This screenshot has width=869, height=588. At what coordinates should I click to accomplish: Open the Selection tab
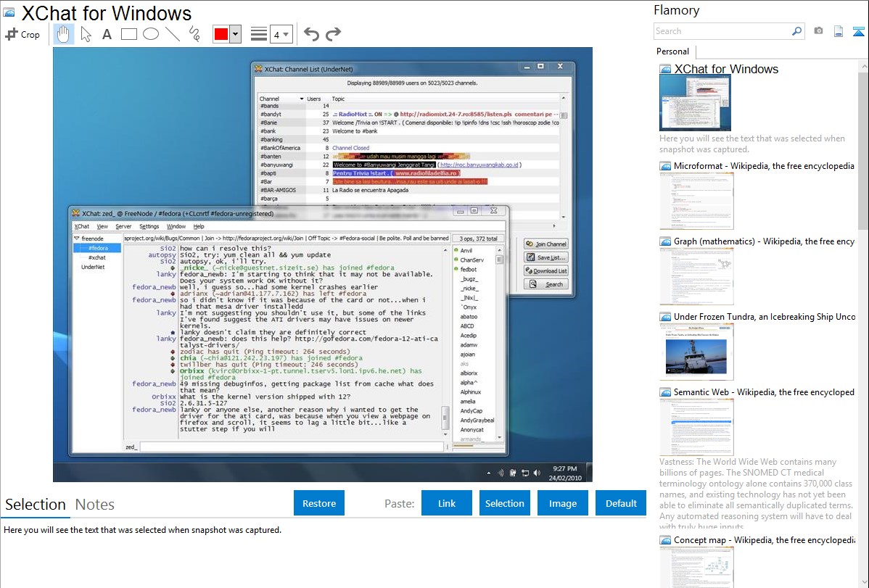click(35, 505)
